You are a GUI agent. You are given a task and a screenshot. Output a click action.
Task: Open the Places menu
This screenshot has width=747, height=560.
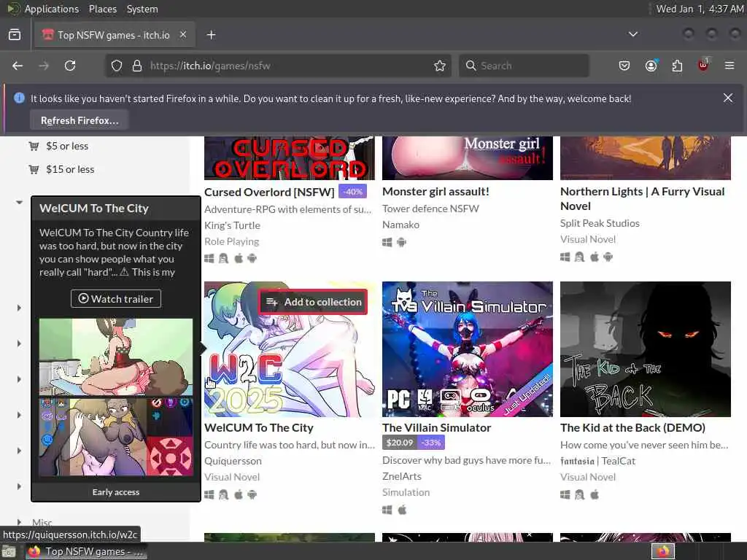[102, 9]
